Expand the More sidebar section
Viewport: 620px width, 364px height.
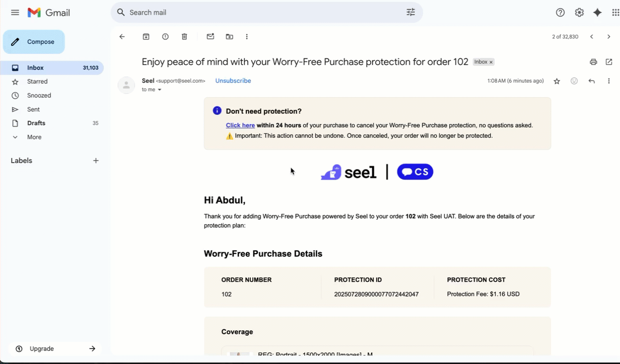(34, 137)
